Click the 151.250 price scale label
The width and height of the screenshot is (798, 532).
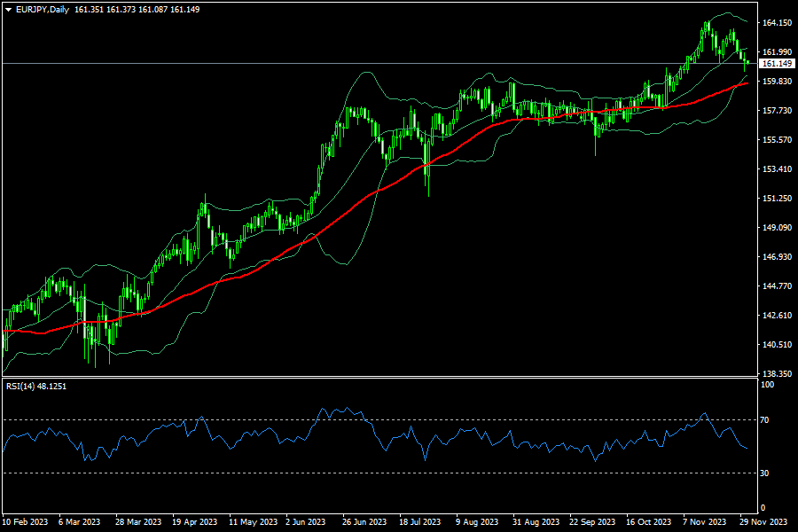[777, 199]
